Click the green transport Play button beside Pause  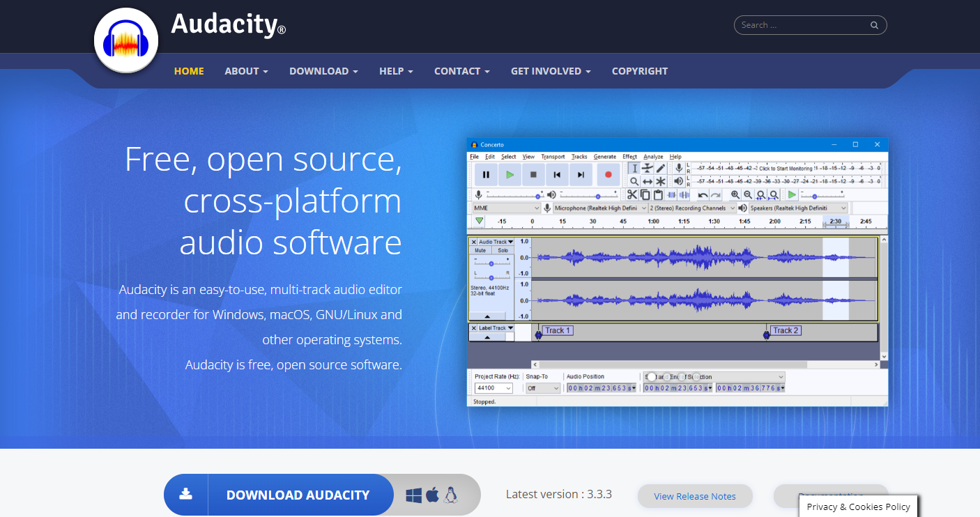click(510, 175)
